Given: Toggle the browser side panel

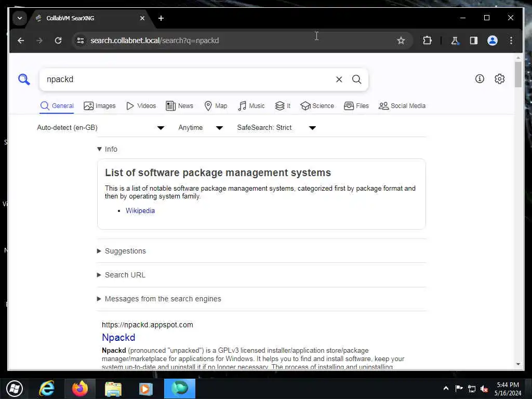Looking at the screenshot, I should tap(474, 41).
